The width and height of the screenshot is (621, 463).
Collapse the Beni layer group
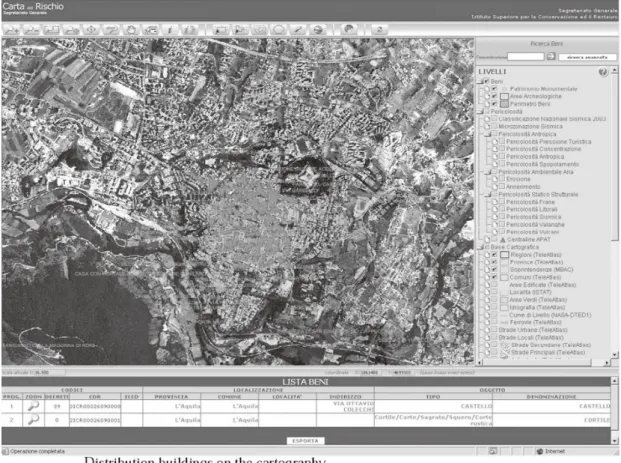point(480,82)
